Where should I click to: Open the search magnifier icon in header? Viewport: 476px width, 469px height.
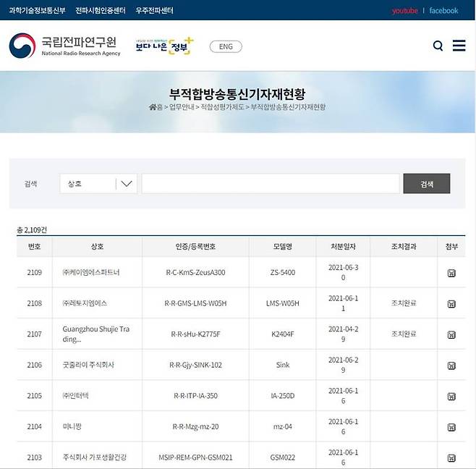click(x=438, y=46)
